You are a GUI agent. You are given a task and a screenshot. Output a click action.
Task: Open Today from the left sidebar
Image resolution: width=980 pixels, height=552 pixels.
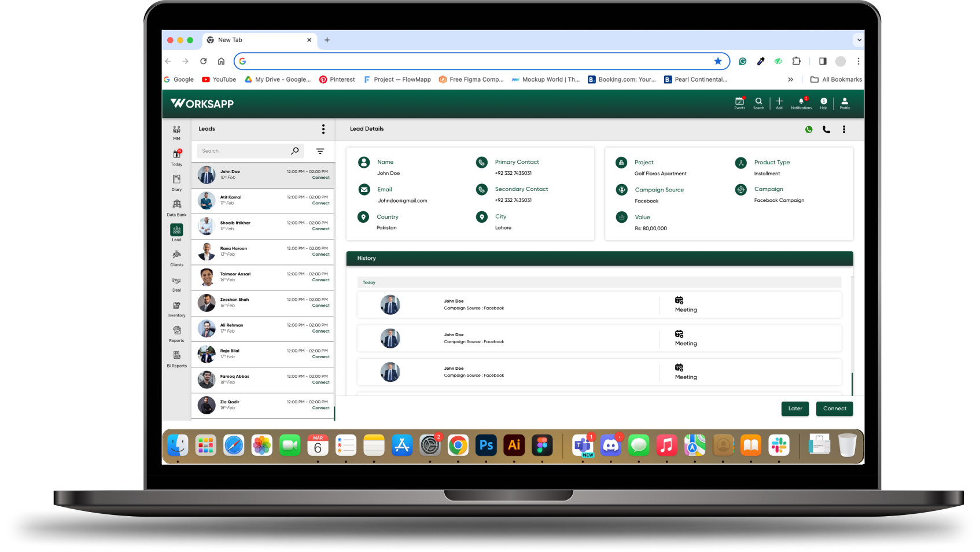[176, 157]
